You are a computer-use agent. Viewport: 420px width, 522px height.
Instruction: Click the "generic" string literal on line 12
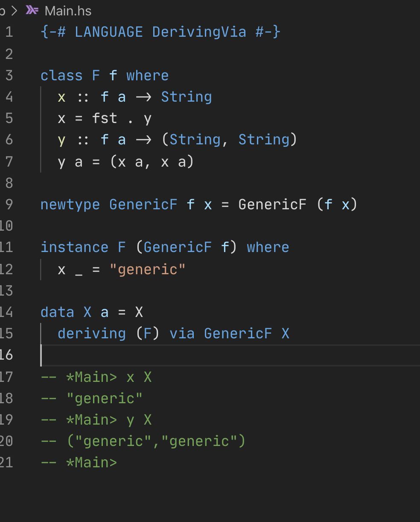click(147, 270)
